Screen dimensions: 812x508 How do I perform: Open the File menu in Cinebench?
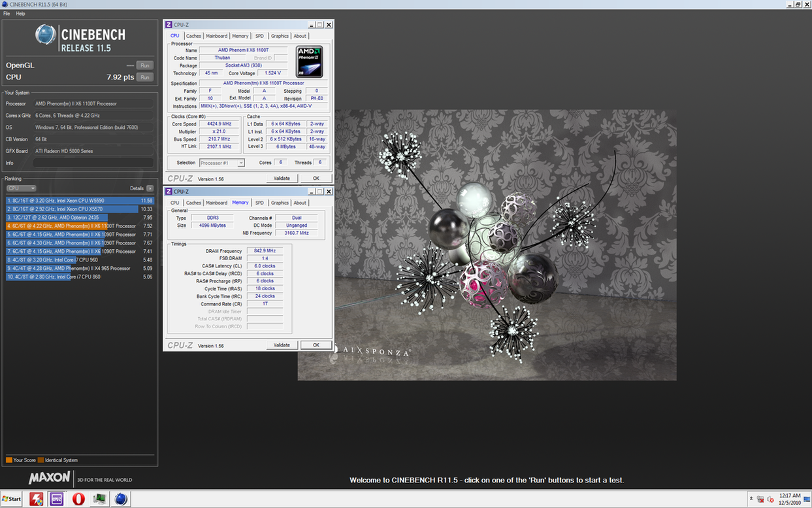tap(7, 13)
